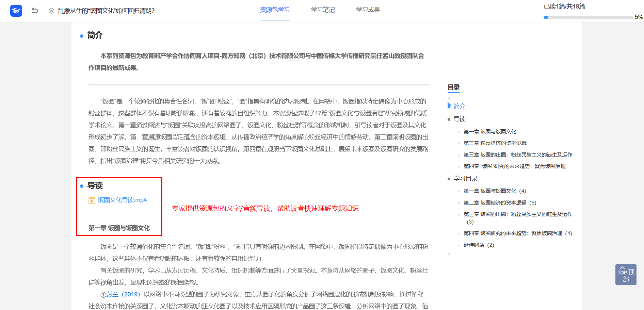Select 导读 in the table of contents
The image size is (644, 310).
click(460, 119)
